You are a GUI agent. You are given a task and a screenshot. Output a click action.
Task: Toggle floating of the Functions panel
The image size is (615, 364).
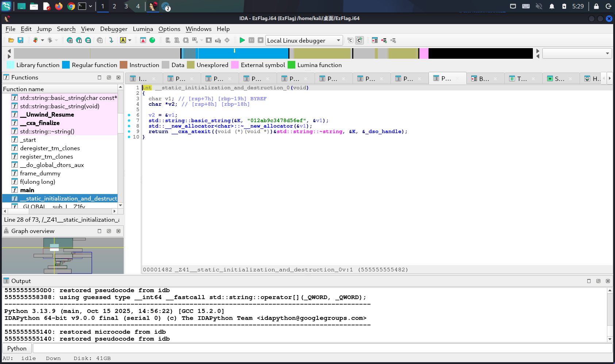click(109, 77)
